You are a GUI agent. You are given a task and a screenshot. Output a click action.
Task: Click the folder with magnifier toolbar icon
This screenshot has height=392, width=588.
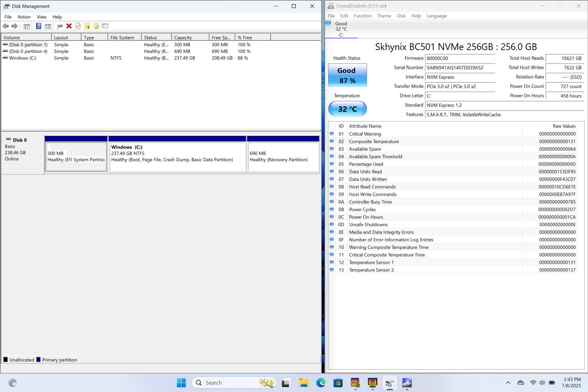coord(96,26)
